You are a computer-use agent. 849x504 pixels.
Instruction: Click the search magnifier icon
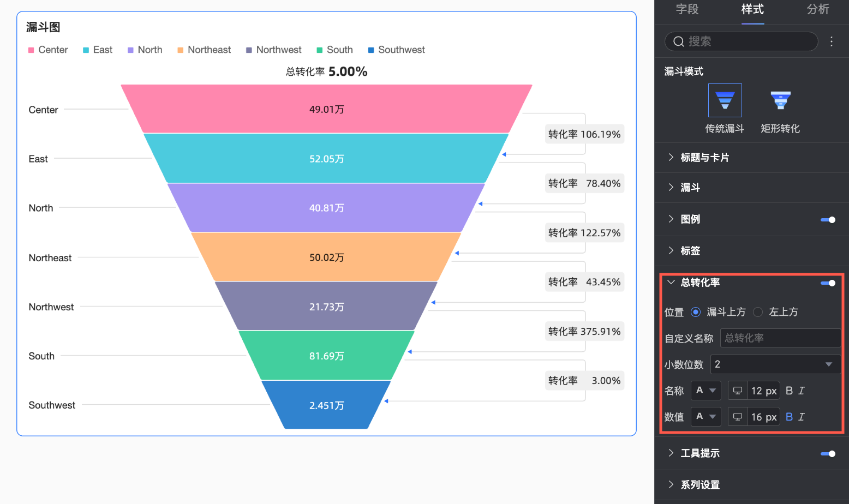(x=678, y=41)
